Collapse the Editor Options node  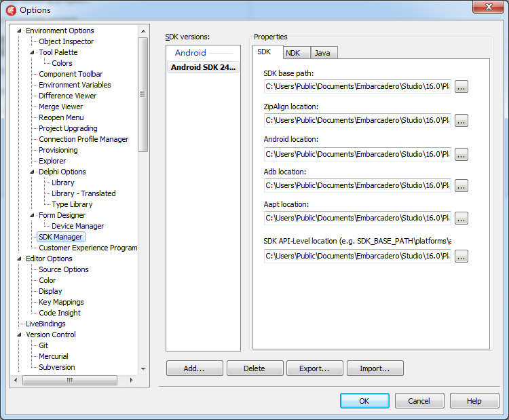point(19,259)
